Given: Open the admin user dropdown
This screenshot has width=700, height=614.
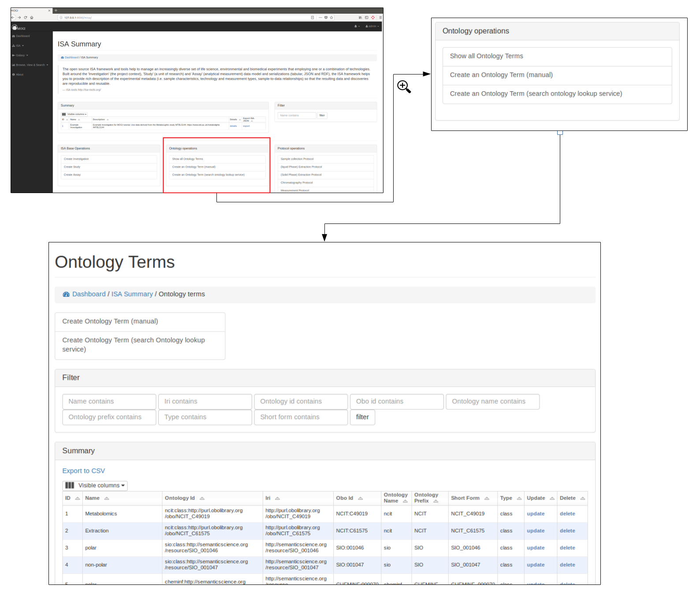Looking at the screenshot, I should coord(372,26).
